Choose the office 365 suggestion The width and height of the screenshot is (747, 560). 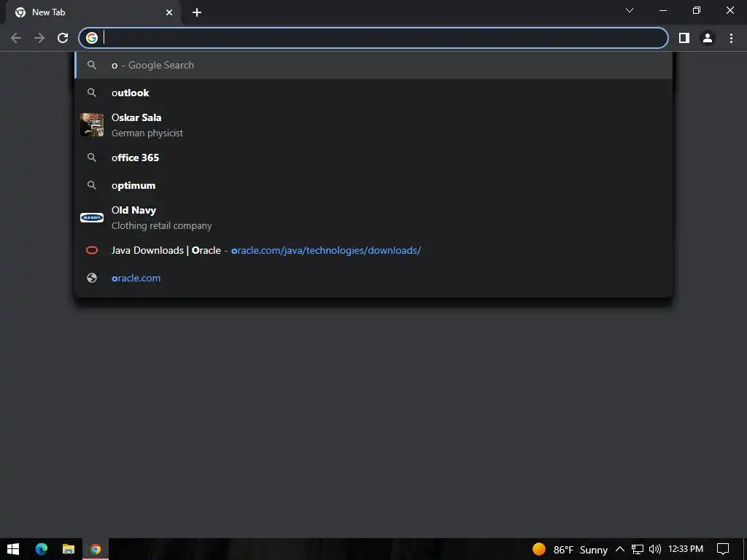click(x=373, y=157)
